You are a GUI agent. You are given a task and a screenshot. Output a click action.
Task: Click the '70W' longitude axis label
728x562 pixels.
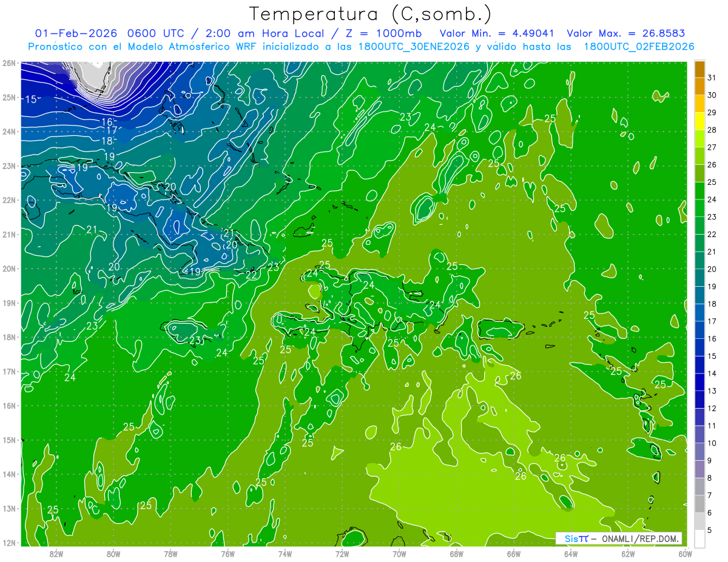399,553
